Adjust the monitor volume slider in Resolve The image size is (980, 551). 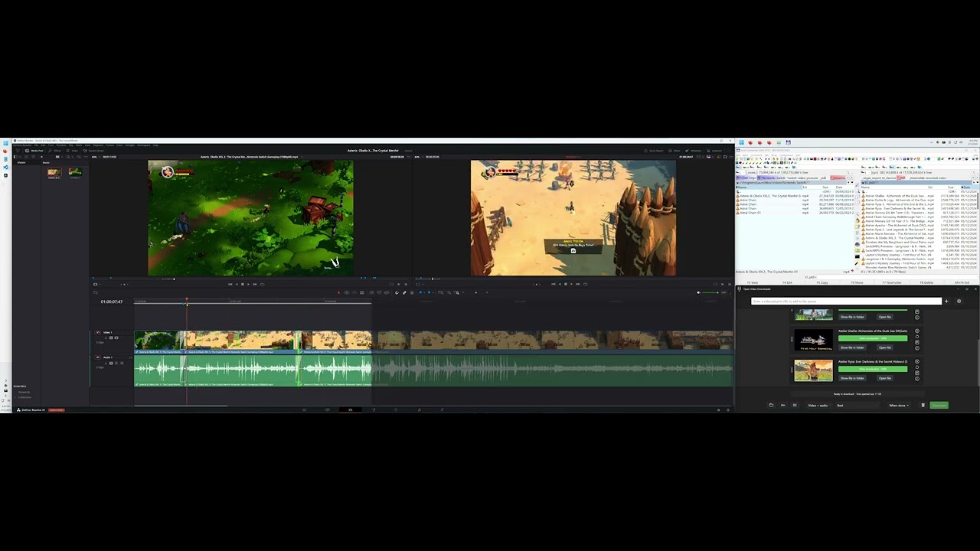pos(710,292)
